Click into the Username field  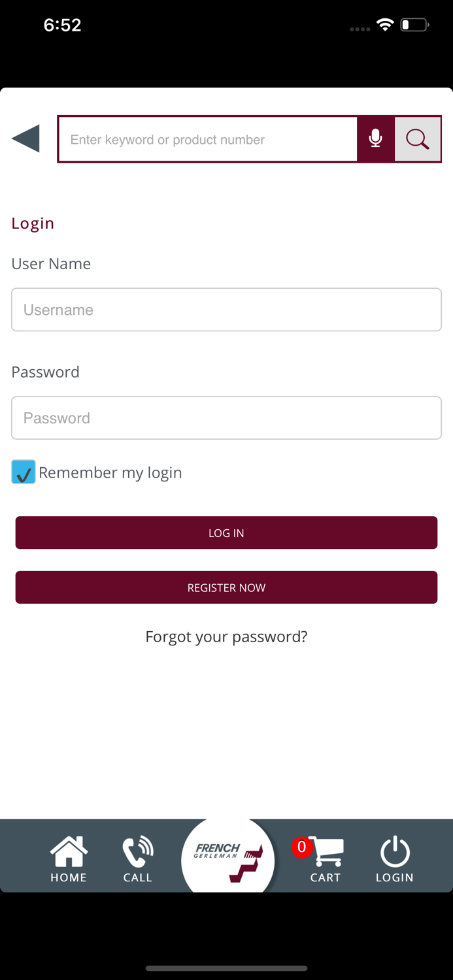point(226,310)
